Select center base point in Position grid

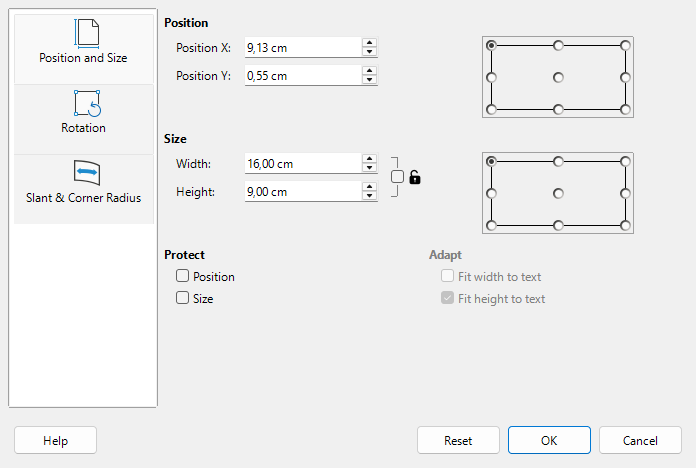tap(558, 78)
